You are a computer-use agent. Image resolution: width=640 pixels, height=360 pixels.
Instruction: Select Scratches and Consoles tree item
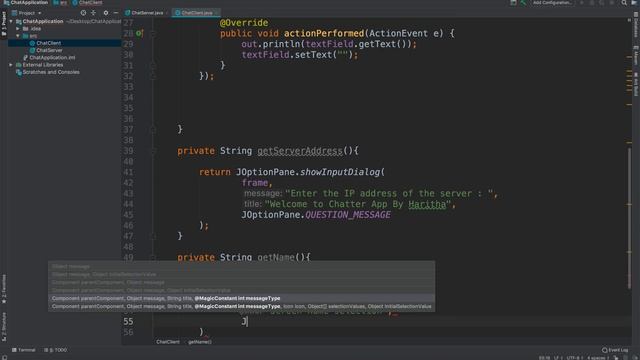point(51,72)
